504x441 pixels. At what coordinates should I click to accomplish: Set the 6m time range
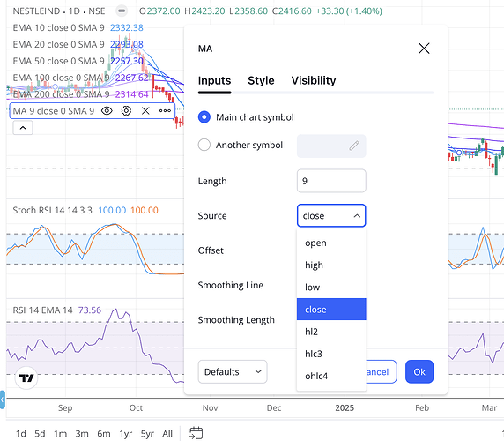tap(104, 434)
